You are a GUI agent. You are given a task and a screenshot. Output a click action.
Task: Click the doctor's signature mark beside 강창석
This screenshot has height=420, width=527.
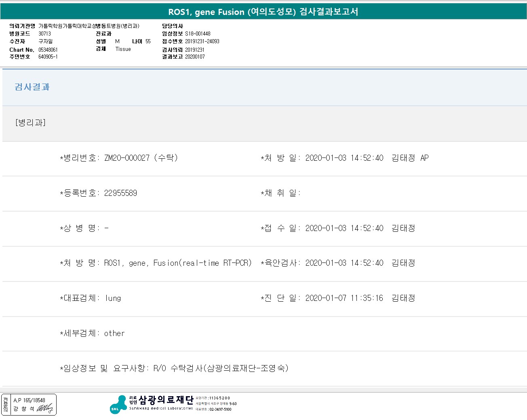(x=44, y=409)
